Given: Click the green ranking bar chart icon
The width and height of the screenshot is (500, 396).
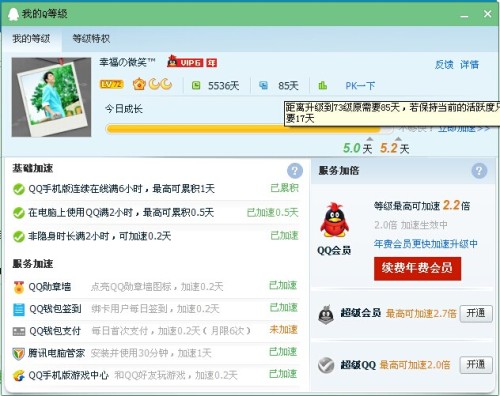Looking at the screenshot, I should pyautogui.click(x=322, y=86).
